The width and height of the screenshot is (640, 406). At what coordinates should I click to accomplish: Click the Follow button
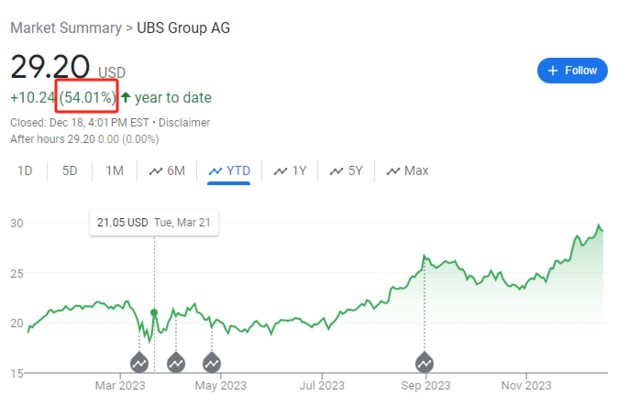[x=572, y=70]
